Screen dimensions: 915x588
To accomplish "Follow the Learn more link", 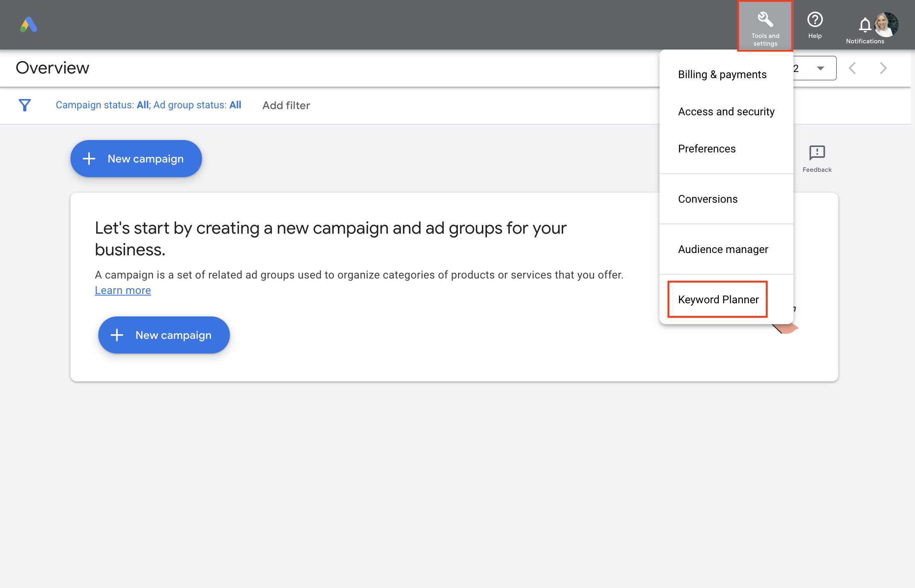I will (x=123, y=290).
